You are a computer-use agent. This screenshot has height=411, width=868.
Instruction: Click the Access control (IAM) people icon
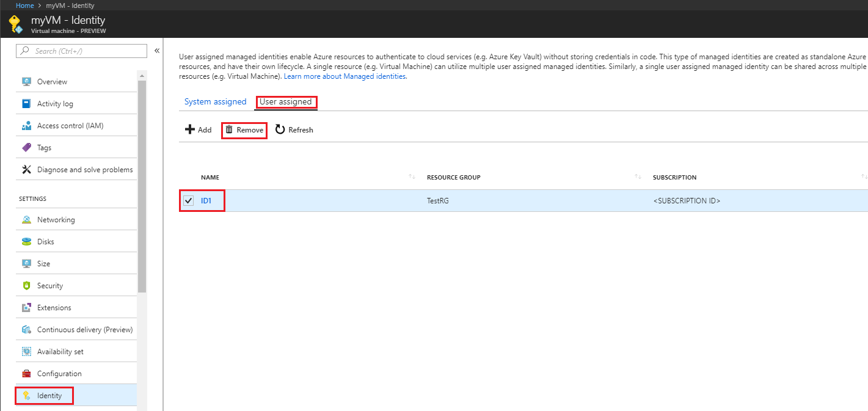coord(26,126)
